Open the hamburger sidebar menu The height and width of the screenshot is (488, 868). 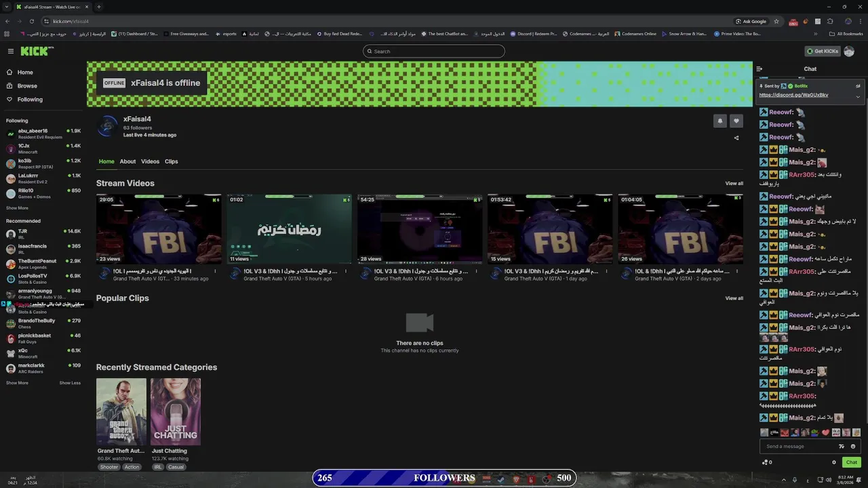(x=10, y=51)
